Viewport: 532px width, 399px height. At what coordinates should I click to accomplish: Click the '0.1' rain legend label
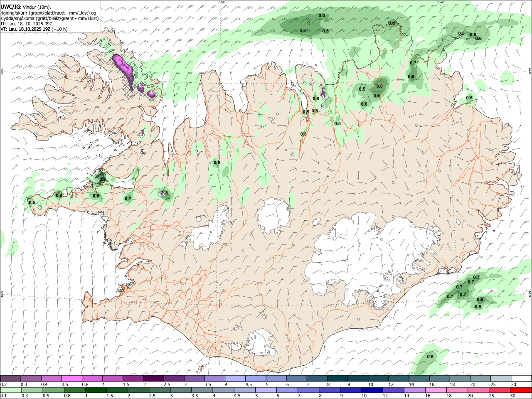3,396
